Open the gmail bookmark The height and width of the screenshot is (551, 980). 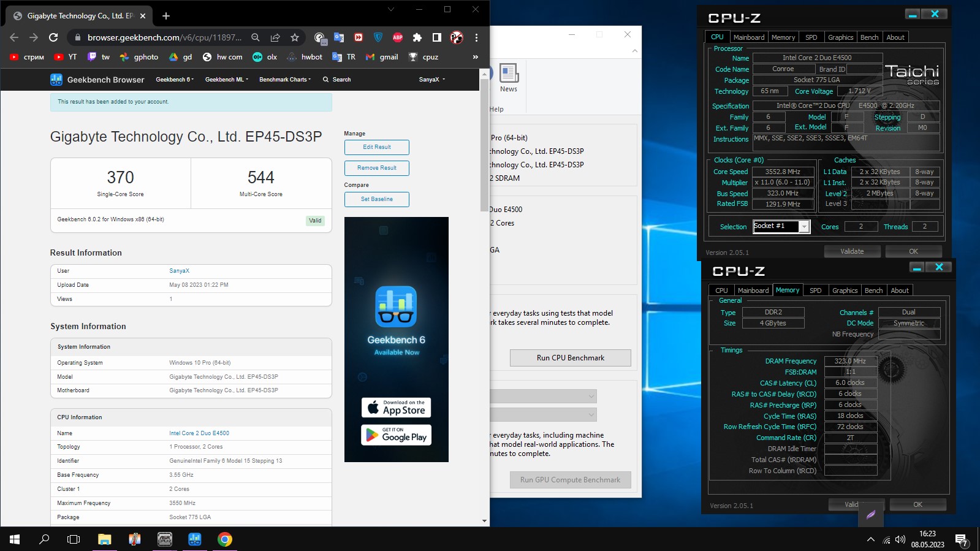pos(382,57)
